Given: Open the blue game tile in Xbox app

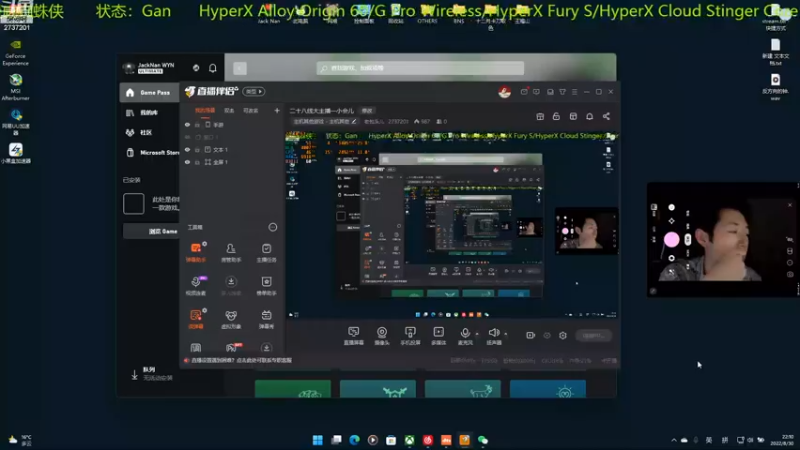Looking at the screenshot, I should [548, 389].
